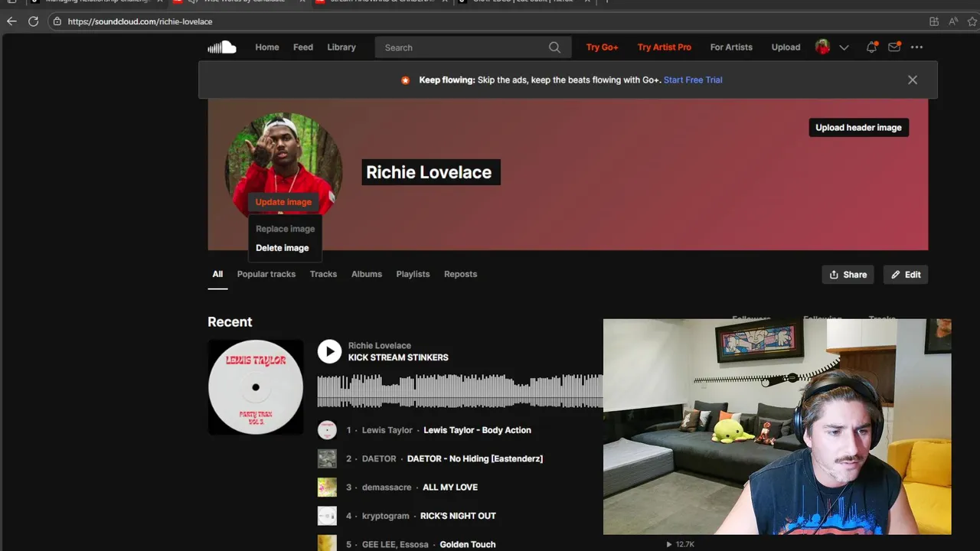
Task: Select track Golden Touch
Action: pos(468,545)
